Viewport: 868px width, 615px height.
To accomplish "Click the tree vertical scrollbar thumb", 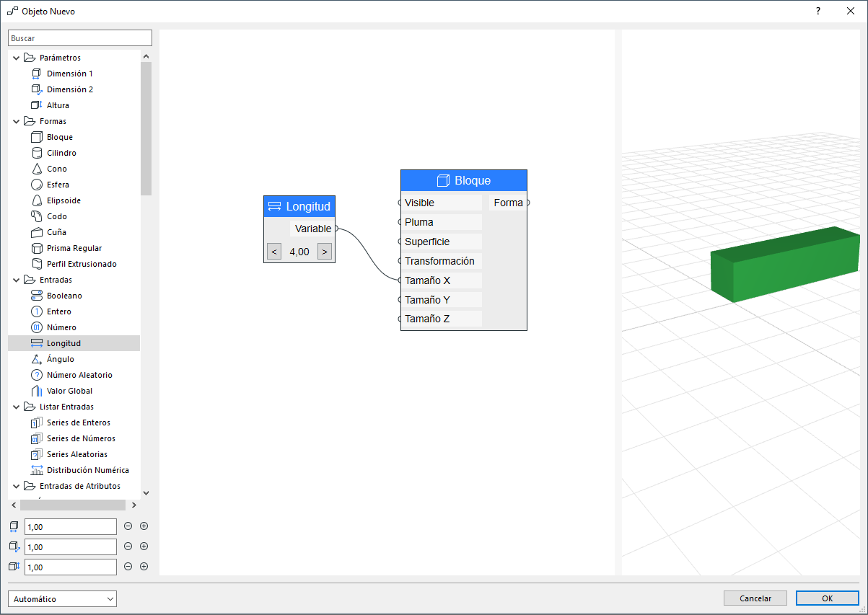I will [146, 128].
